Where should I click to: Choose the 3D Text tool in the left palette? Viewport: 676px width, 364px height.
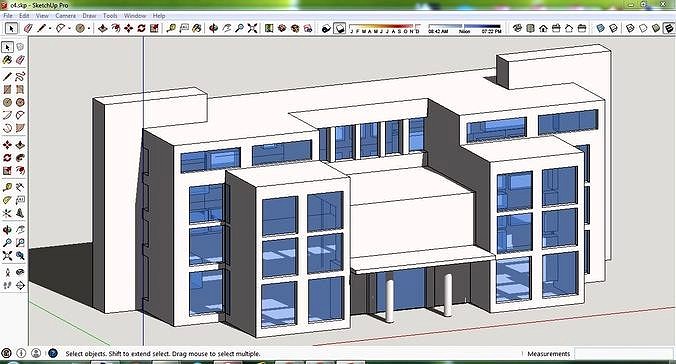tap(20, 213)
